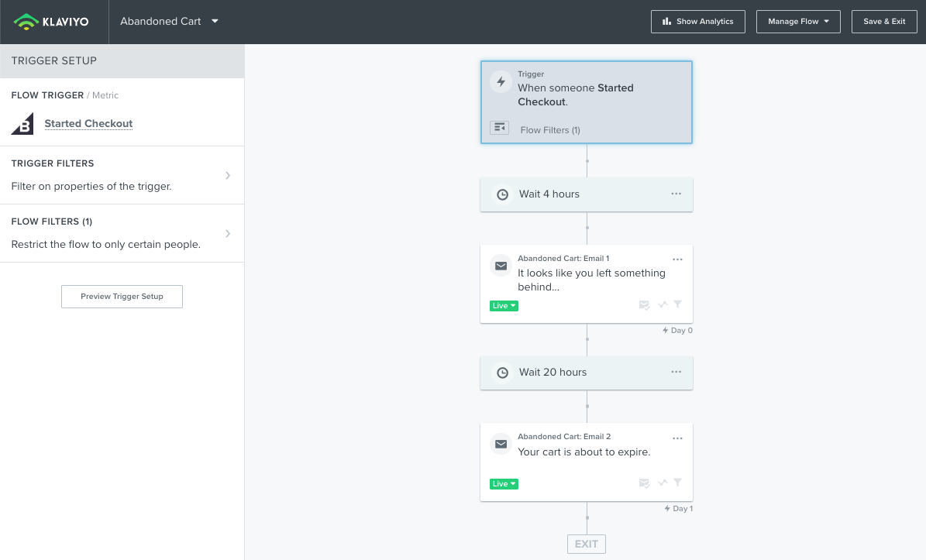Open the Manage Flow dropdown
Viewport: 926px width, 560px height.
(798, 22)
